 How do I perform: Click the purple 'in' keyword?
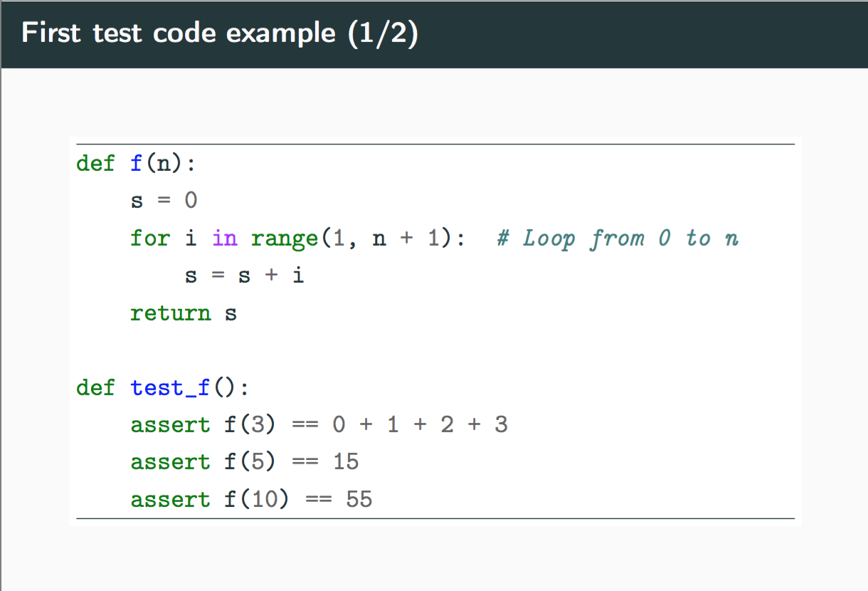coord(224,239)
